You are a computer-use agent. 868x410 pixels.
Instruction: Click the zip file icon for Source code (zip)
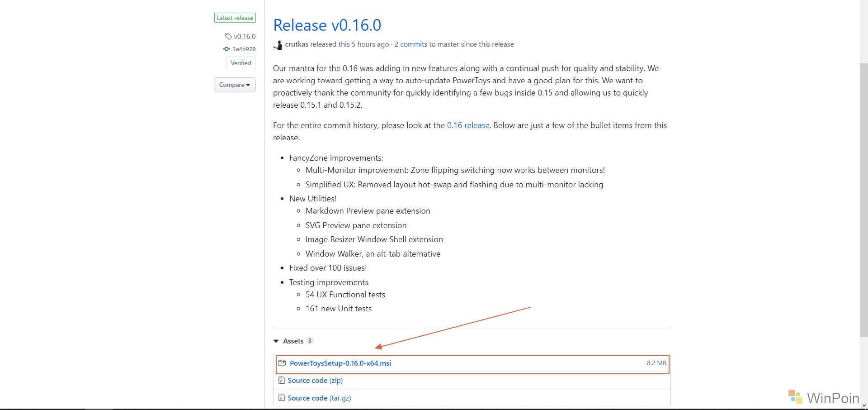282,380
